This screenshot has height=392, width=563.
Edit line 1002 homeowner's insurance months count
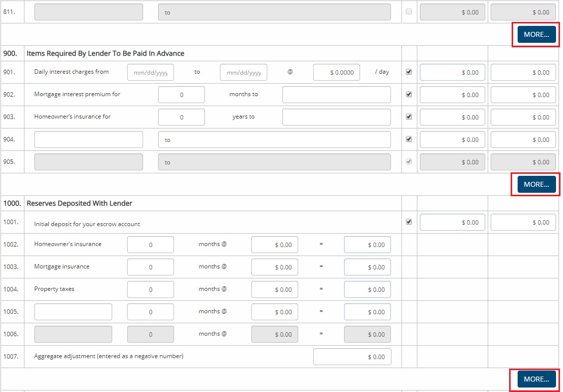[x=151, y=245]
